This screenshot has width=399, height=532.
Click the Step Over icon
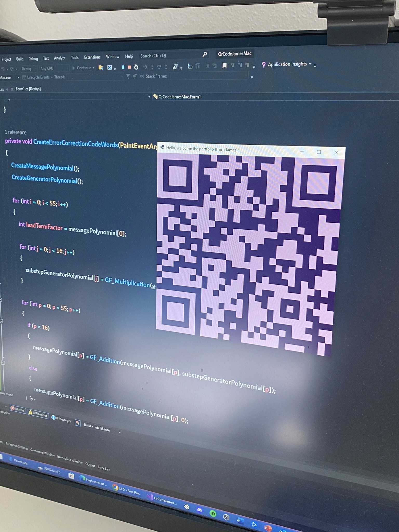[159, 67]
